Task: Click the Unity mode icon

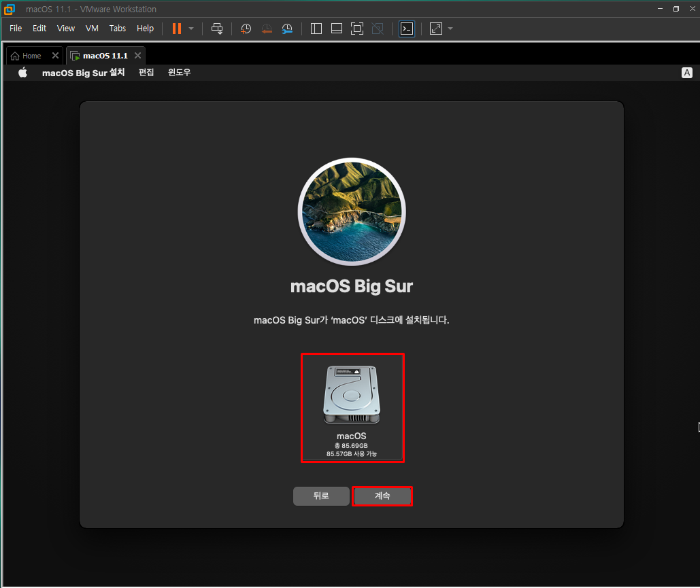Action: coord(378,29)
